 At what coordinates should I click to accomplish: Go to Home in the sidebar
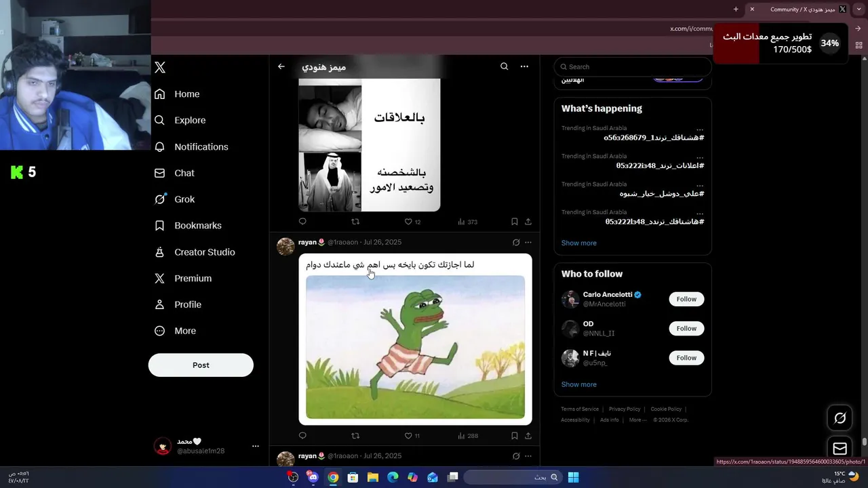(177, 94)
